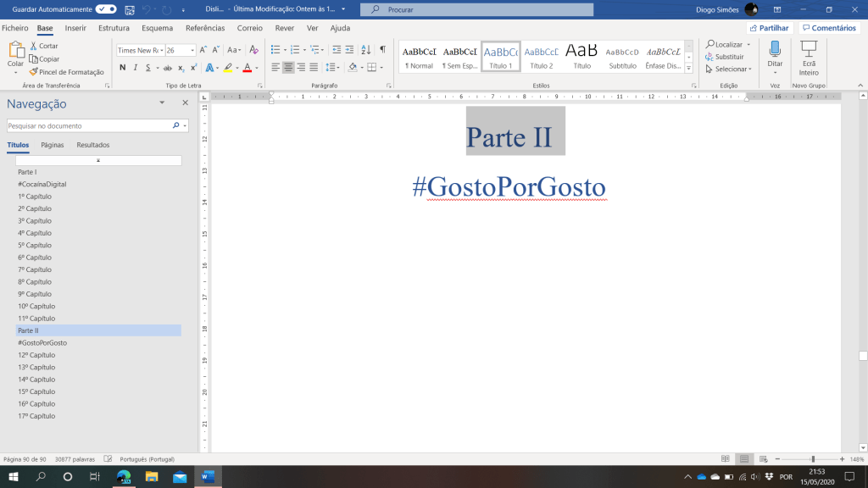Toggle the Guardar Automaticamente switch
868x488 pixels.
point(106,9)
